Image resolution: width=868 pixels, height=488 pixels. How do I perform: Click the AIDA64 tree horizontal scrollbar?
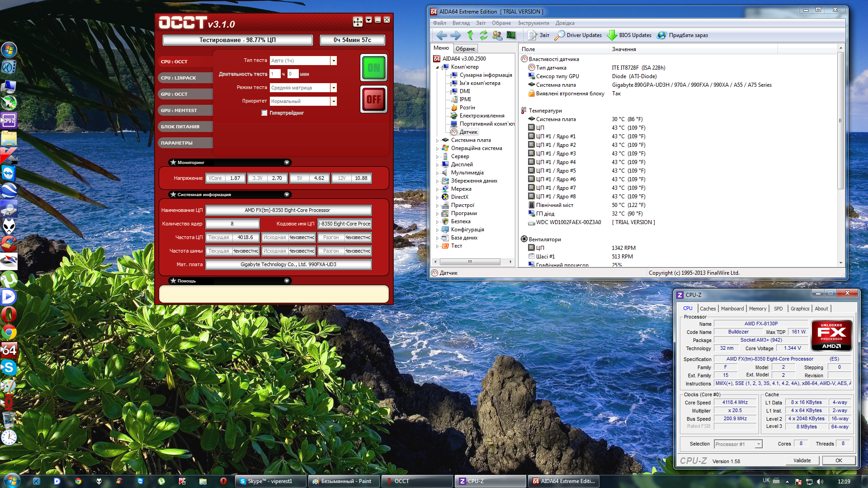470,262
